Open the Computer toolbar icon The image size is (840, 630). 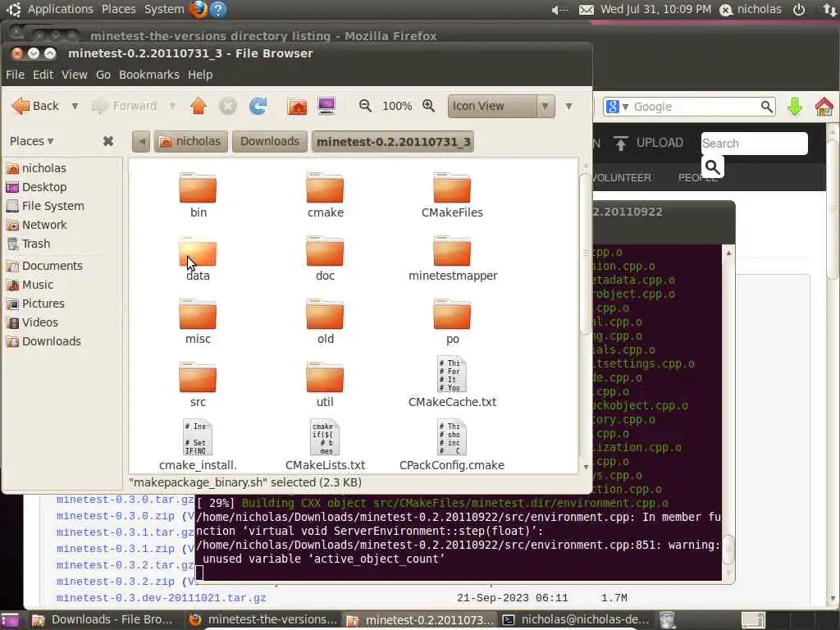[x=326, y=106]
